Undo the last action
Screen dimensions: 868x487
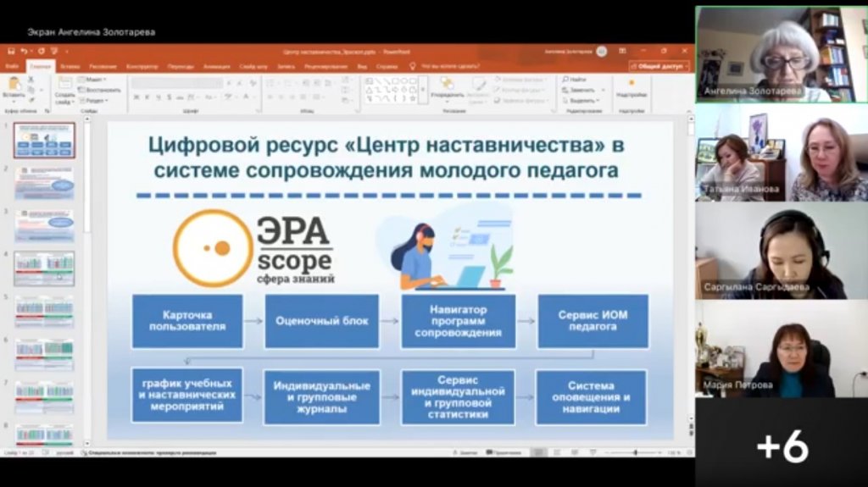[x=24, y=52]
